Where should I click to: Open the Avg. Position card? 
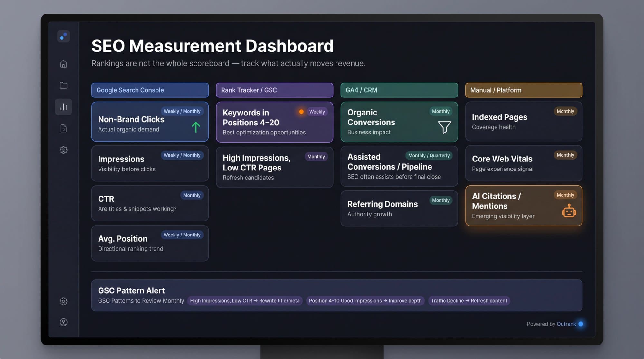point(150,243)
